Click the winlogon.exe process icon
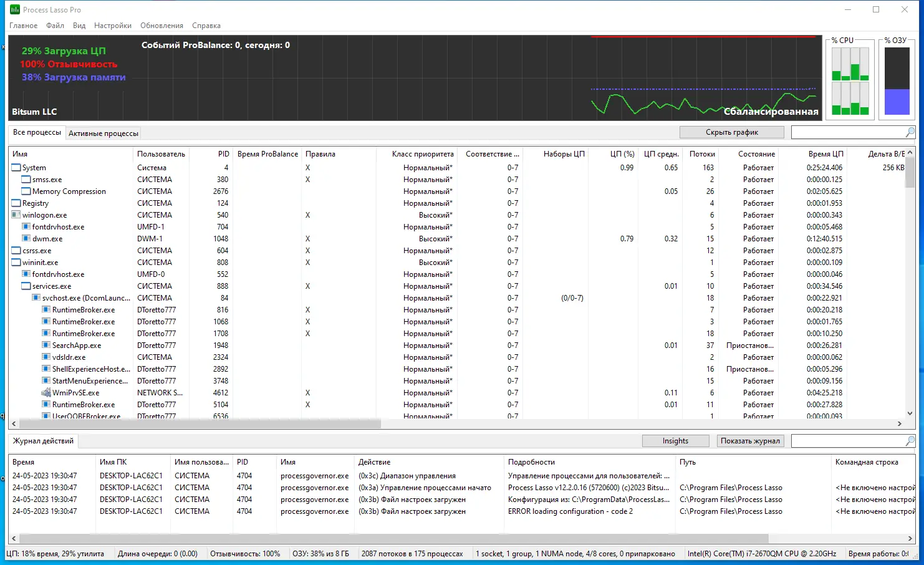The height and width of the screenshot is (565, 924). tap(16, 215)
